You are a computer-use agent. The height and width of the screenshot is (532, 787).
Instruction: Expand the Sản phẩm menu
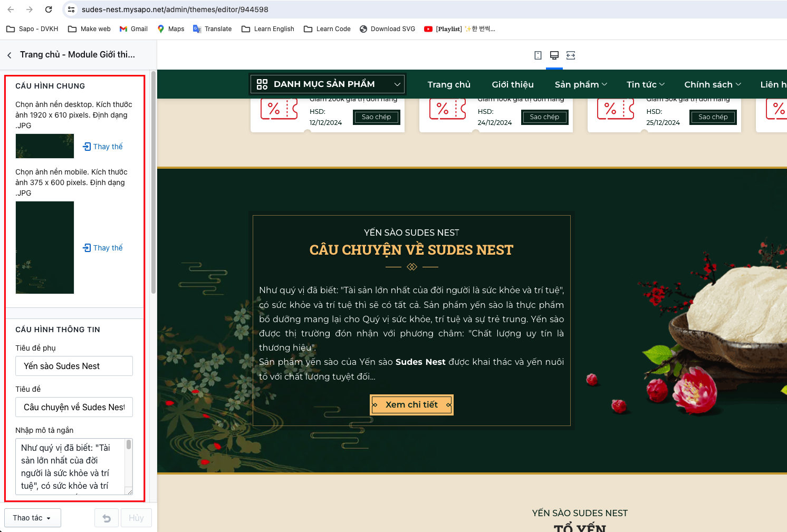[x=581, y=84]
